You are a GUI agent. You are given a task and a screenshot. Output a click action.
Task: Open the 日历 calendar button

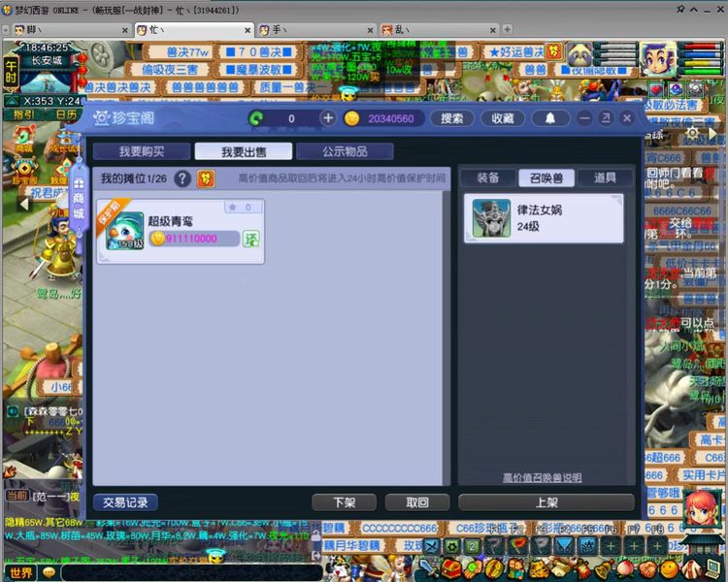(x=66, y=115)
